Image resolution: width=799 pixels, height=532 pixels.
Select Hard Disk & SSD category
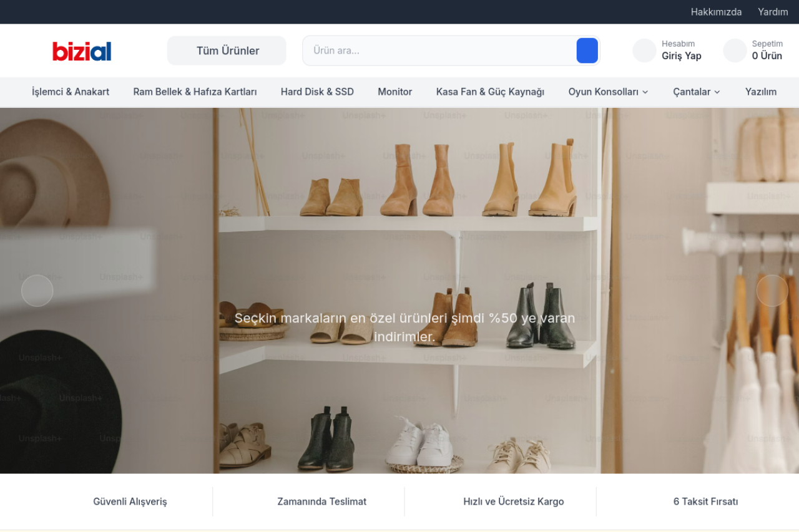[317, 92]
